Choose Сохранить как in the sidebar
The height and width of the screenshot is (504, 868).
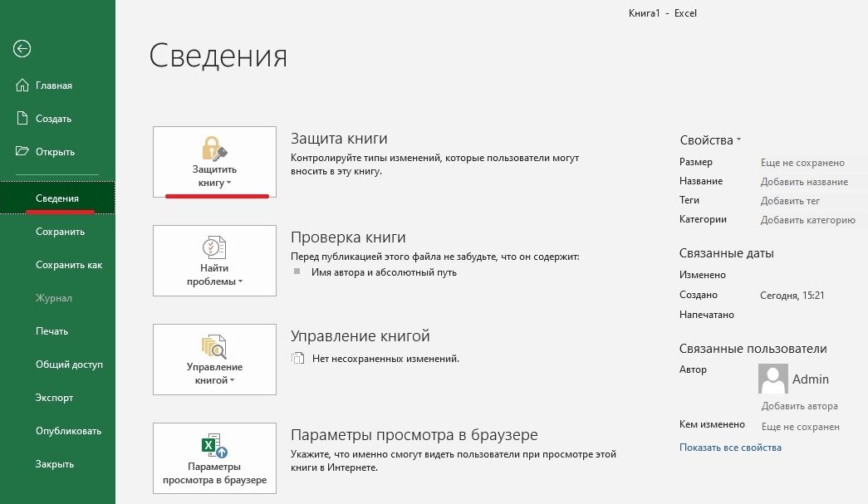(x=57, y=264)
